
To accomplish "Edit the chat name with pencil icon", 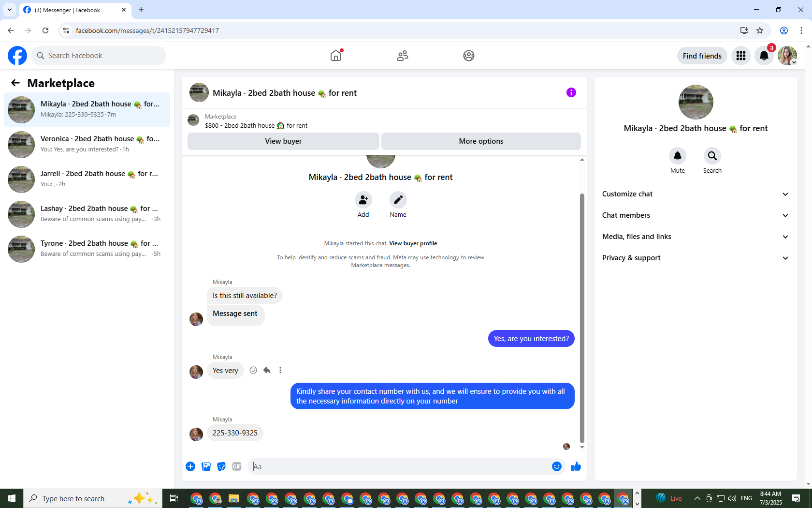I will coord(398,200).
